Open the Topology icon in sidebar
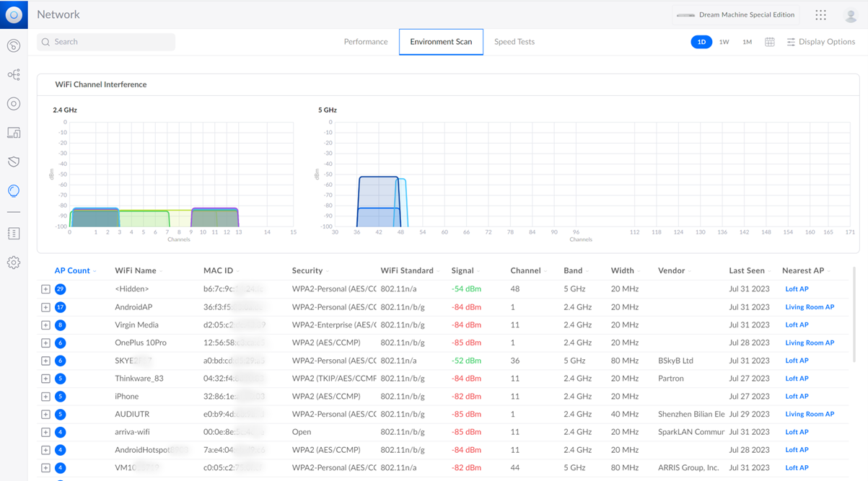Viewport: 868px width, 481px height. 14,75
